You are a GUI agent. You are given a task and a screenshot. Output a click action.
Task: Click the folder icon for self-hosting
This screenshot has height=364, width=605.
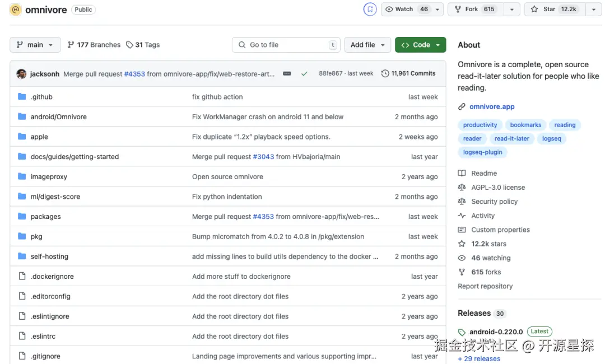(x=22, y=256)
